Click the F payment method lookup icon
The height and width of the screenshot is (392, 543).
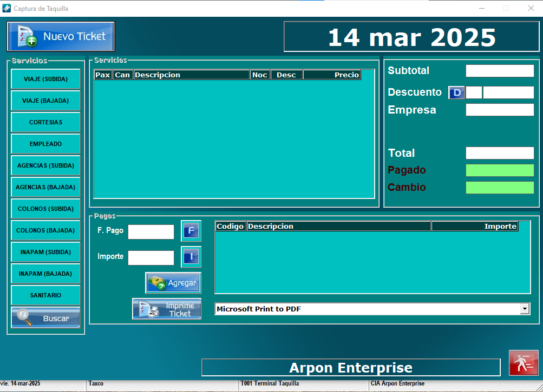pyautogui.click(x=191, y=231)
